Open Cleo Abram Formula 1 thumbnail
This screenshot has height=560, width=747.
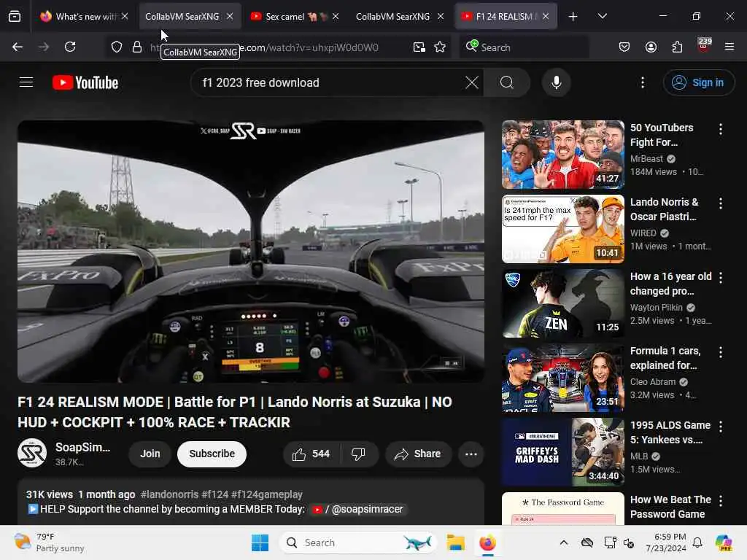(x=562, y=377)
